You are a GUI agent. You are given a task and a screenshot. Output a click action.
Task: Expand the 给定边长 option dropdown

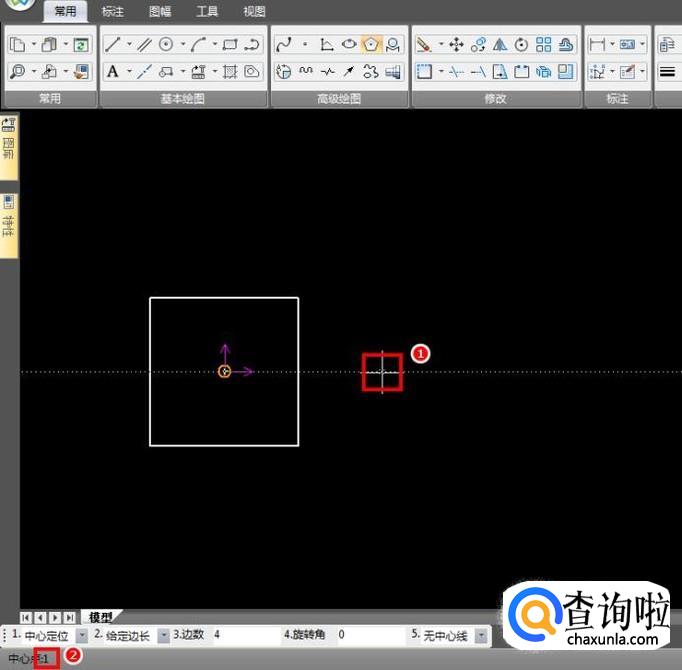point(163,635)
